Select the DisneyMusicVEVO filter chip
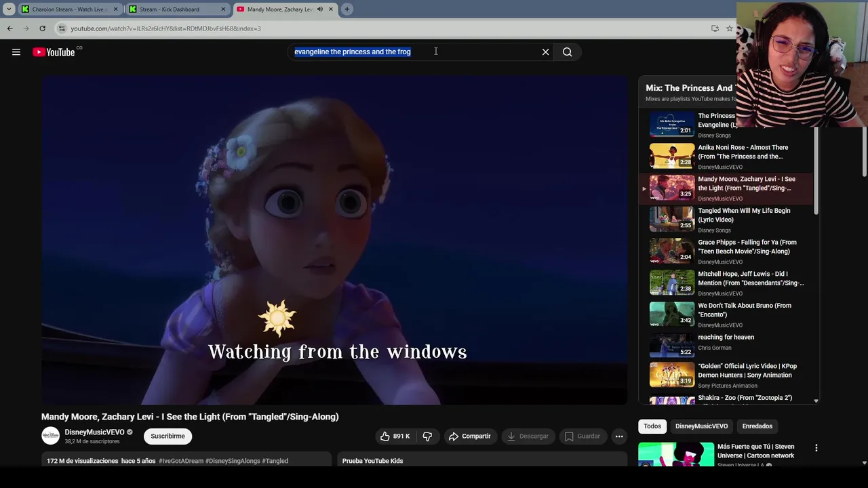The height and width of the screenshot is (488, 868). (701, 426)
